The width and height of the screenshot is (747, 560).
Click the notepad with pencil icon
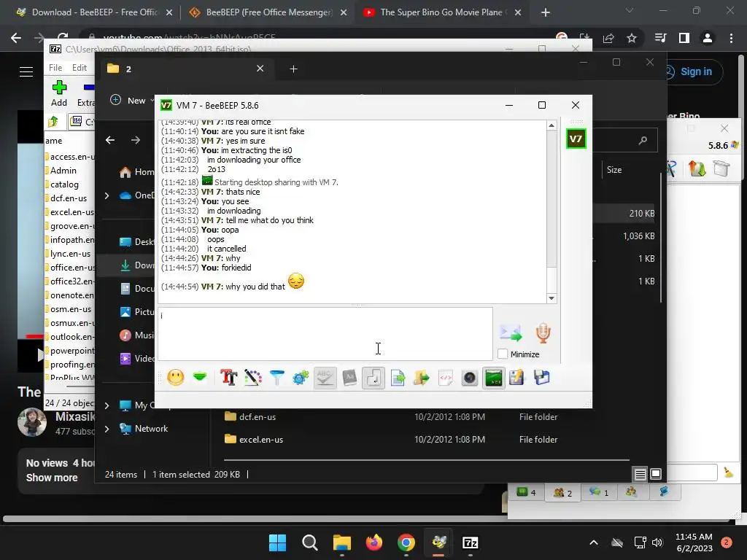pyautogui.click(x=517, y=378)
